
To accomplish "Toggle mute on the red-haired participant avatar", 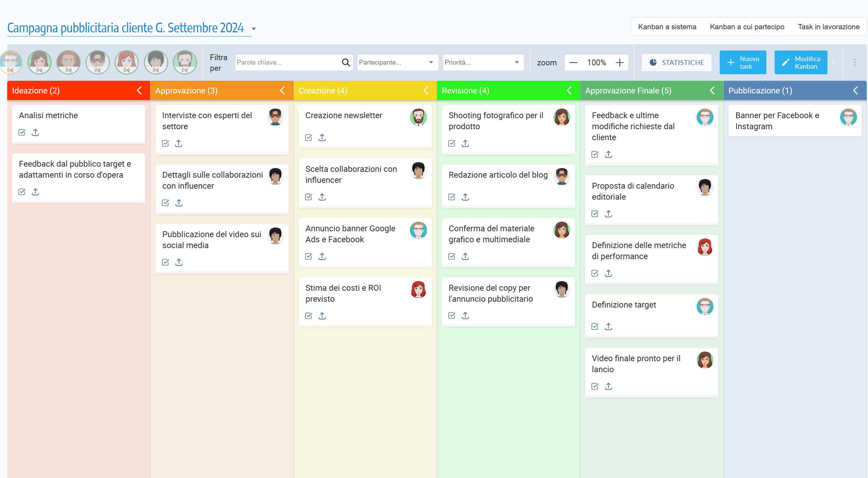I will (x=126, y=62).
